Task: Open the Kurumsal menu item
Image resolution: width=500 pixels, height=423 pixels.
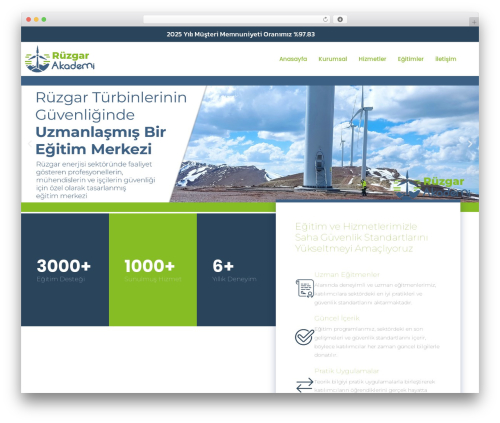Action: pyautogui.click(x=333, y=59)
